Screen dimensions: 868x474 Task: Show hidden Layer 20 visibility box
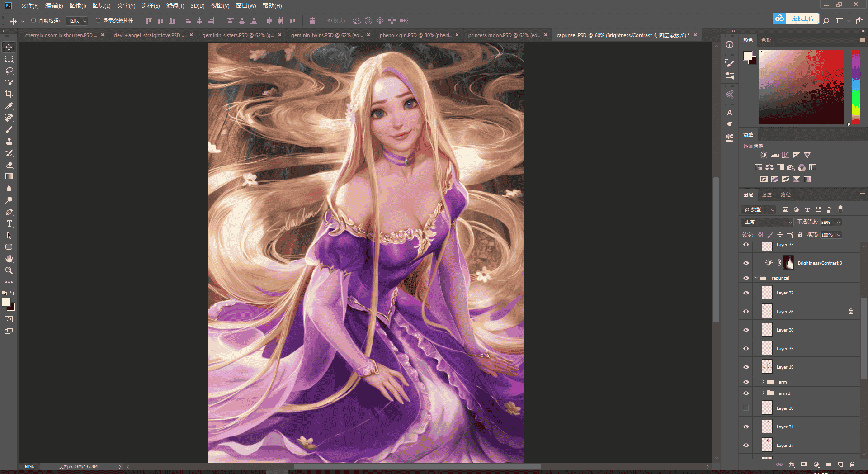pos(746,408)
